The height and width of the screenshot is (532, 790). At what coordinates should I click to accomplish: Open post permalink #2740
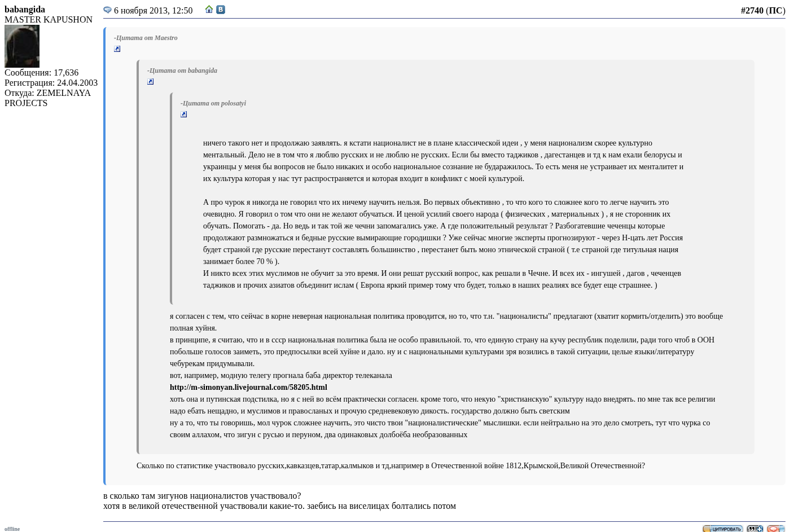point(752,11)
